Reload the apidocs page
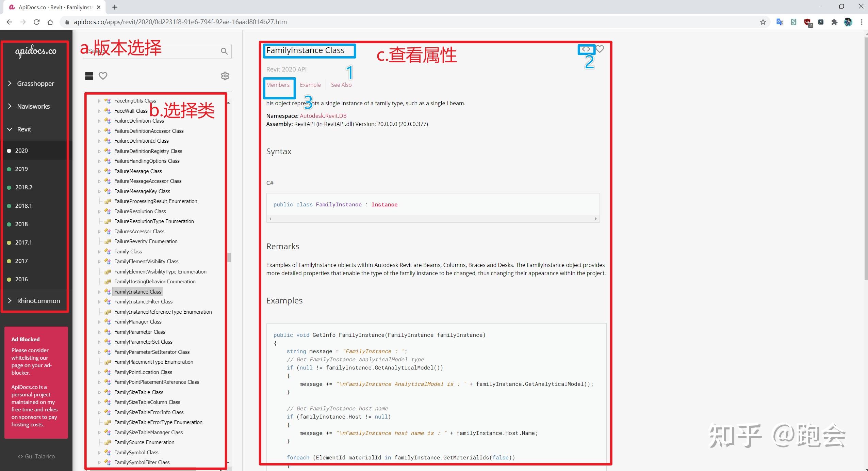Viewport: 868px width, 471px height. (36, 22)
